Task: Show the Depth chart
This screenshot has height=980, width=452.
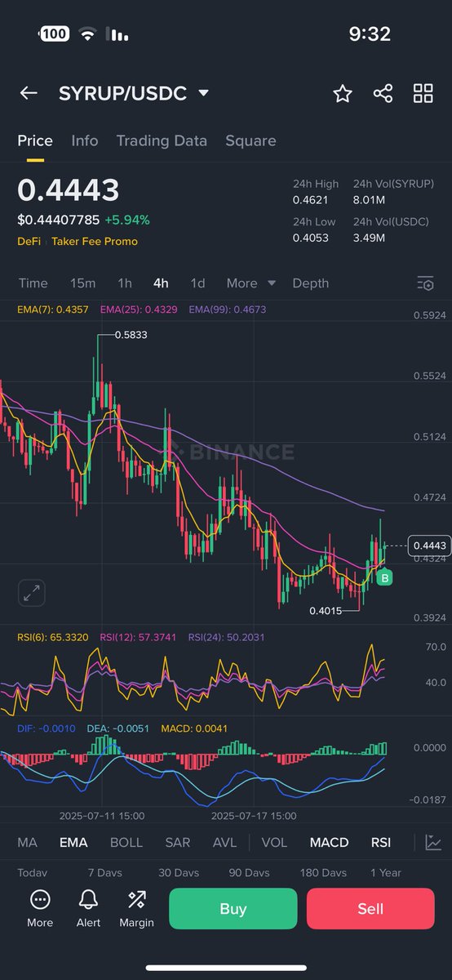Action: [310, 283]
